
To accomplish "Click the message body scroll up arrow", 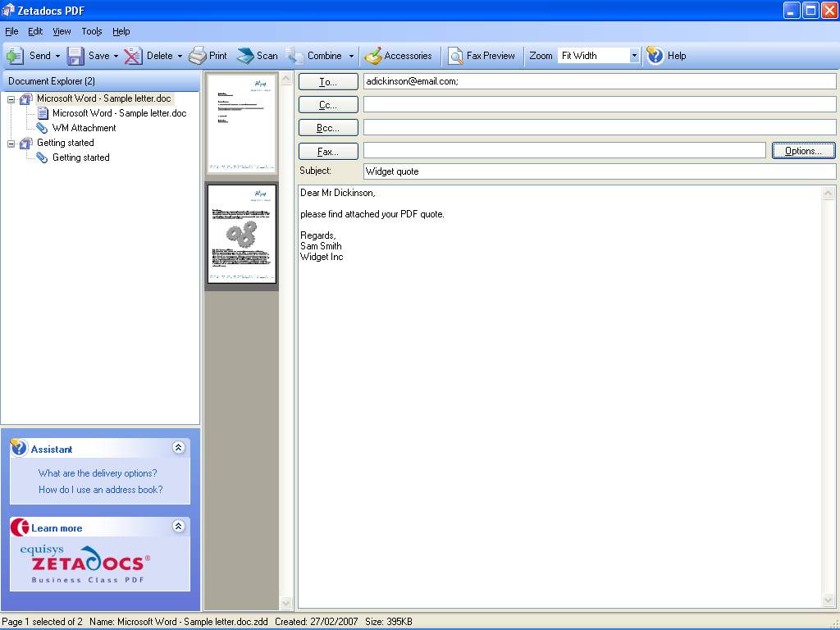I will [829, 193].
